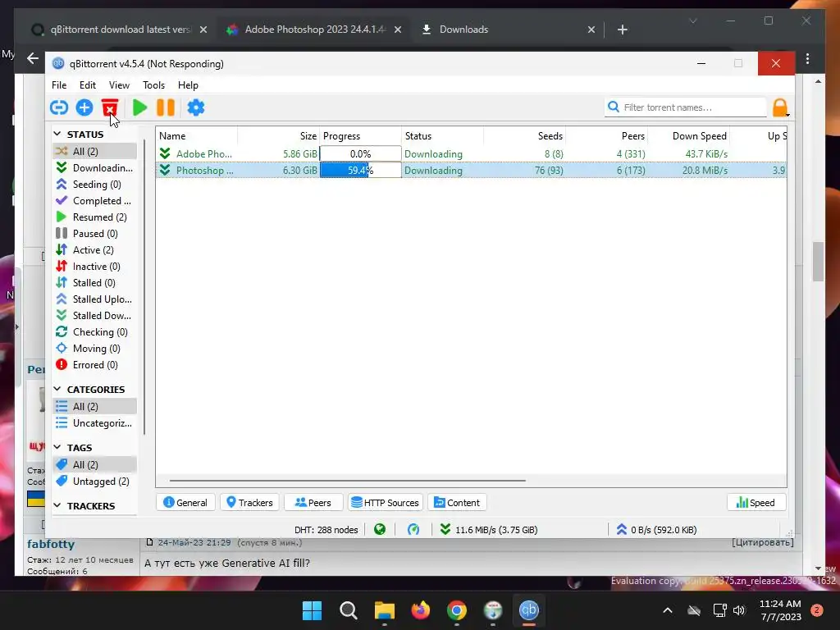Switch to the General tab

(x=185, y=503)
